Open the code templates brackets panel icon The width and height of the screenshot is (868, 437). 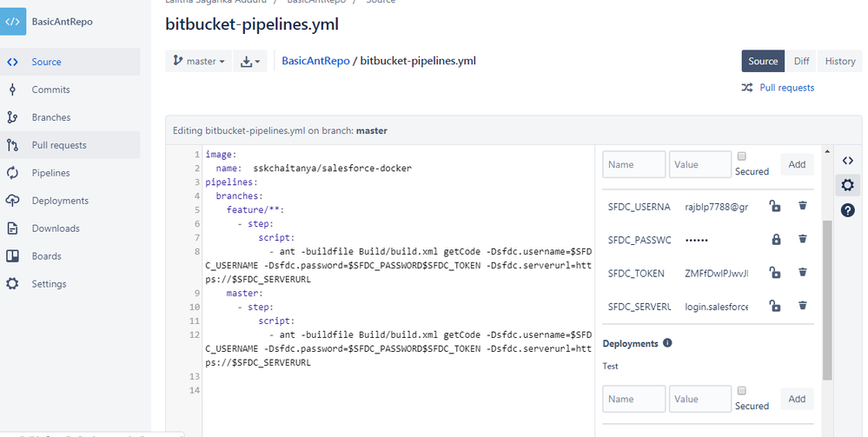847,161
